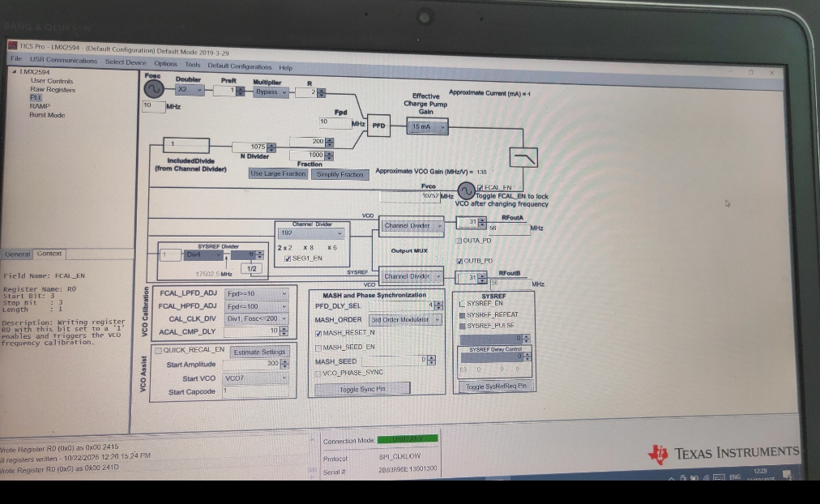820x504 pixels.
Task: Open the SYSREF Divider Div4 dropdown
Action: (x=203, y=254)
